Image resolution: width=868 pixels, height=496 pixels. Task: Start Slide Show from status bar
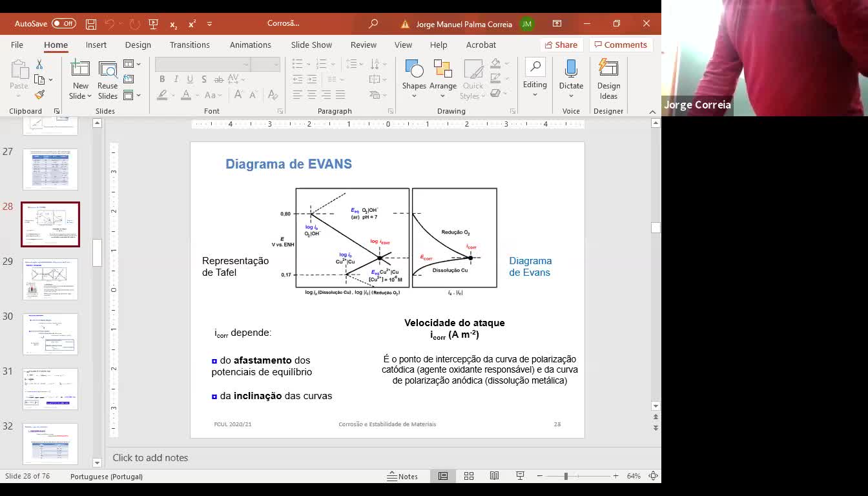pyautogui.click(x=520, y=476)
